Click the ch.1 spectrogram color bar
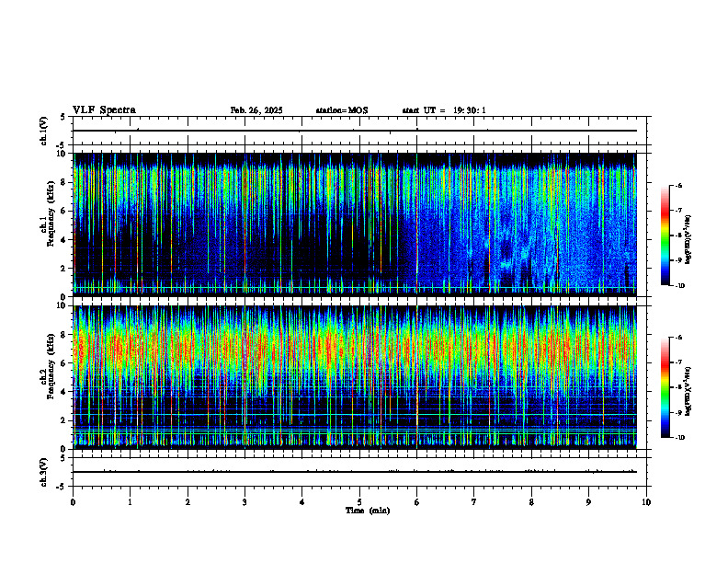The width and height of the screenshot is (728, 563). pyautogui.click(x=665, y=236)
